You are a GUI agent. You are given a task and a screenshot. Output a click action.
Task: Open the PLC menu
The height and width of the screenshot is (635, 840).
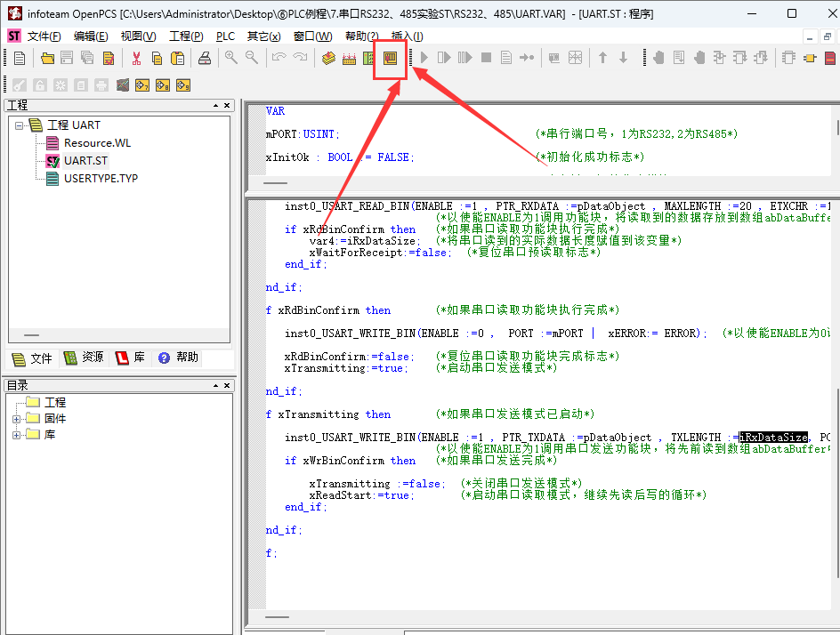(x=225, y=36)
